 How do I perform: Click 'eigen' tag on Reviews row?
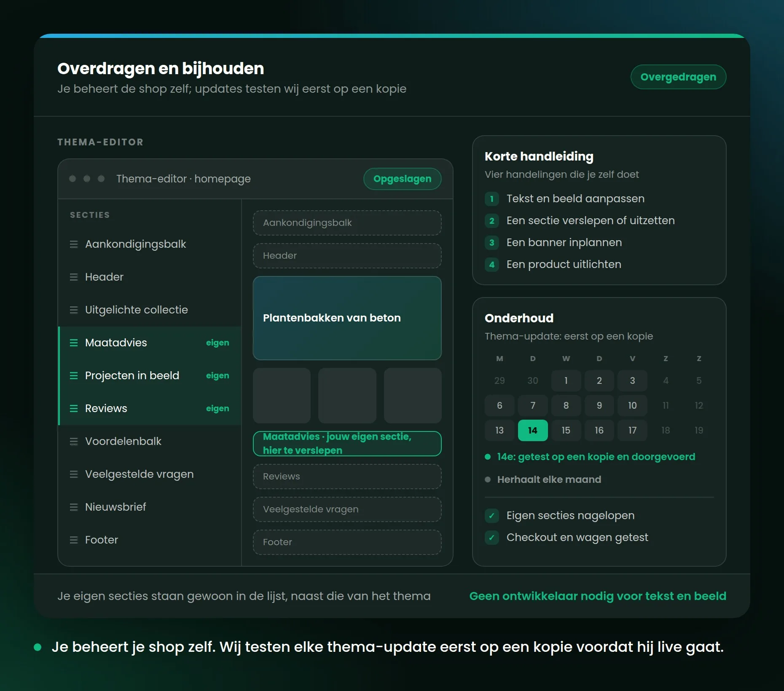[x=217, y=409]
